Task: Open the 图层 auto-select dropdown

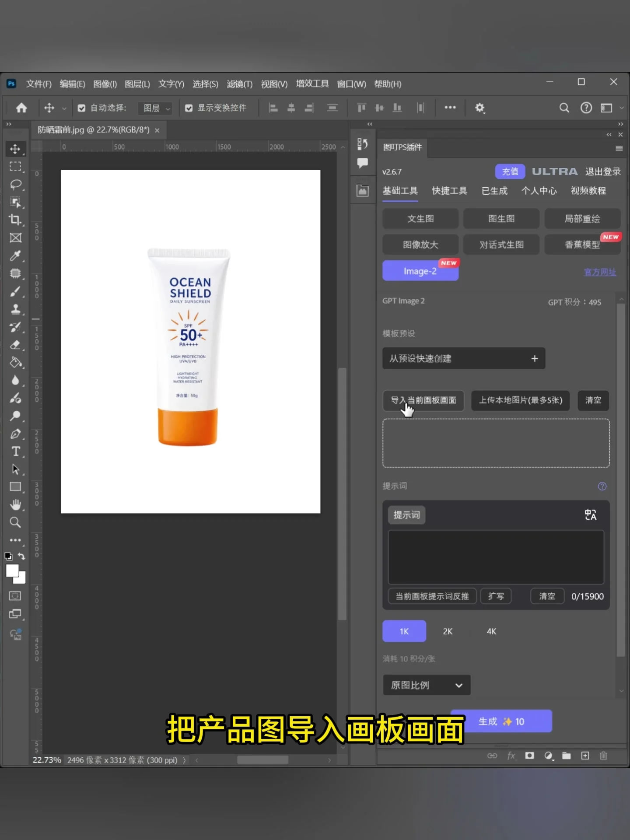Action: click(x=155, y=108)
